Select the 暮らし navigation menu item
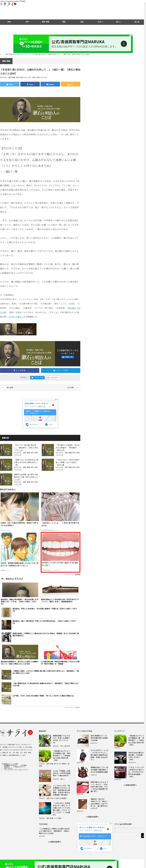Screen dimensions: 146x868 pyautogui.click(x=118, y=22)
